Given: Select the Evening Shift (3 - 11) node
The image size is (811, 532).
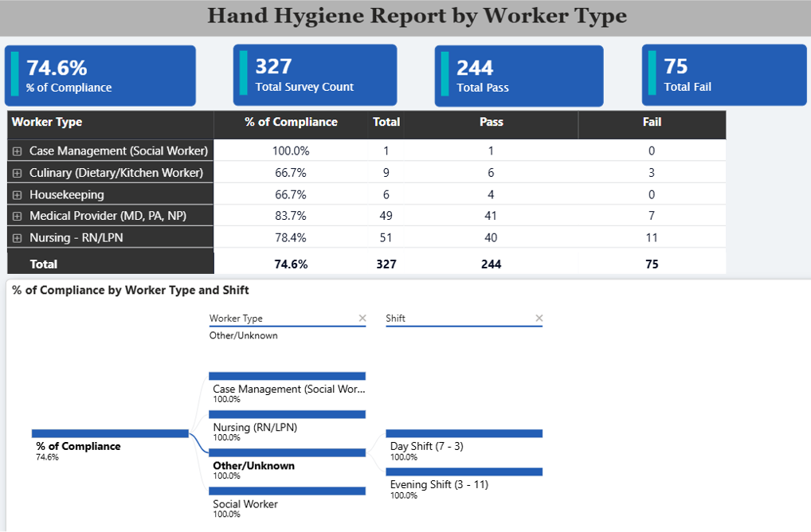Looking at the screenshot, I should (464, 483).
